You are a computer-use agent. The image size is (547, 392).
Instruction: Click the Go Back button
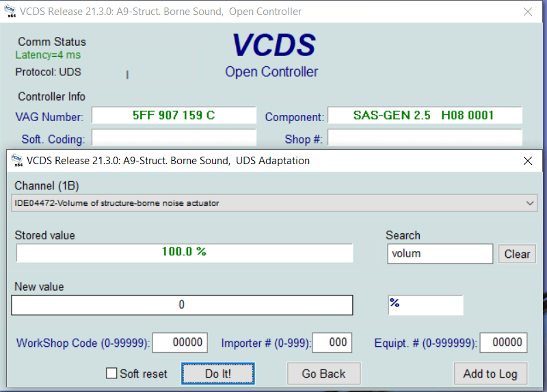tap(323, 374)
